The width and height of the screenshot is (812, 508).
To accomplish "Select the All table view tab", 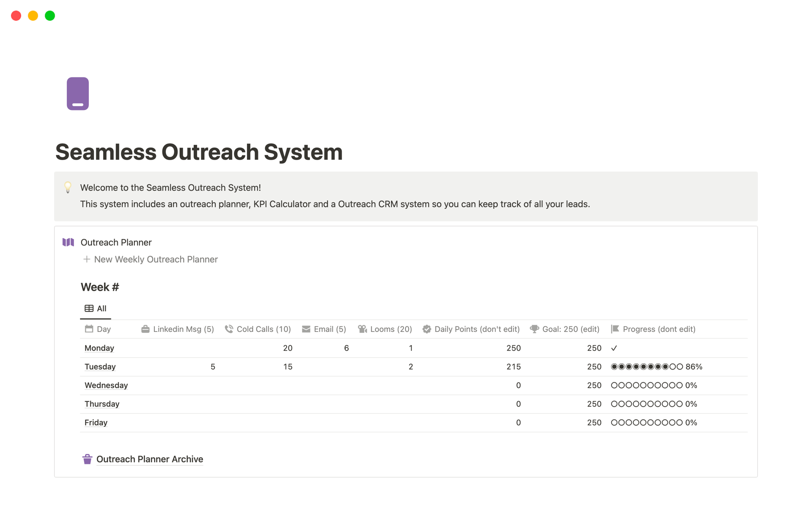I will click(x=96, y=309).
